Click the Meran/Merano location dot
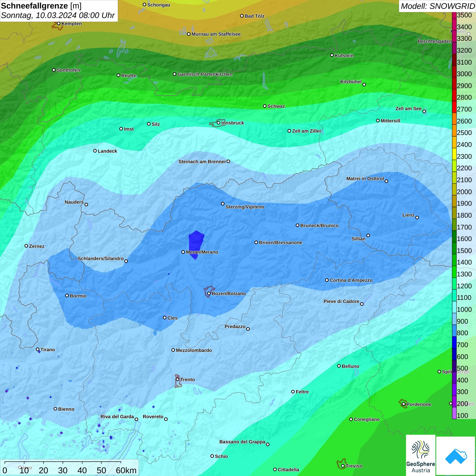Screen dimensions: 476x476 pyautogui.click(x=183, y=252)
